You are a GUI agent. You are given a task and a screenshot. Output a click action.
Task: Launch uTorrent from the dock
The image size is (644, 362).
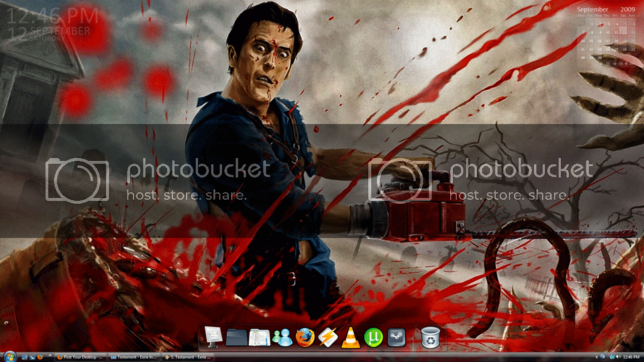click(374, 337)
